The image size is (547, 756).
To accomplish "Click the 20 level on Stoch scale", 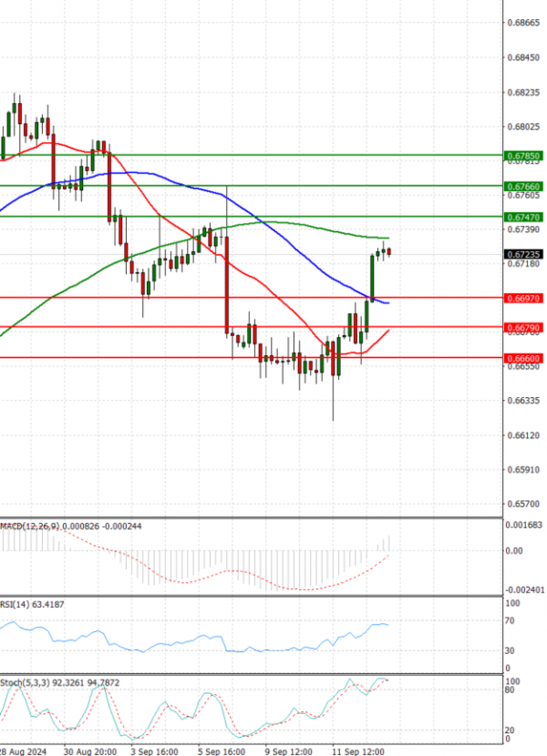I will pyautogui.click(x=510, y=730).
